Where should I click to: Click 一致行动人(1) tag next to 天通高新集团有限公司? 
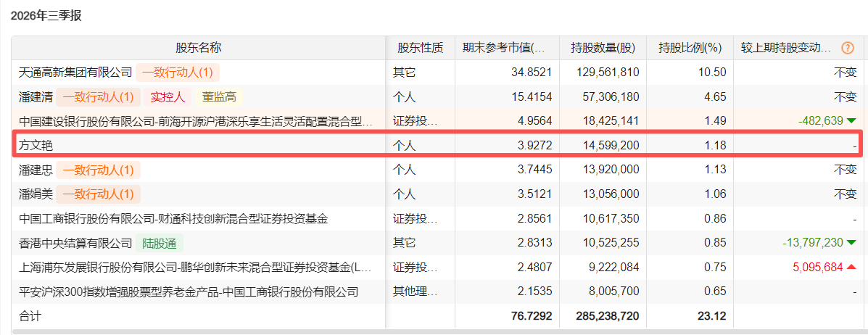[x=178, y=72]
